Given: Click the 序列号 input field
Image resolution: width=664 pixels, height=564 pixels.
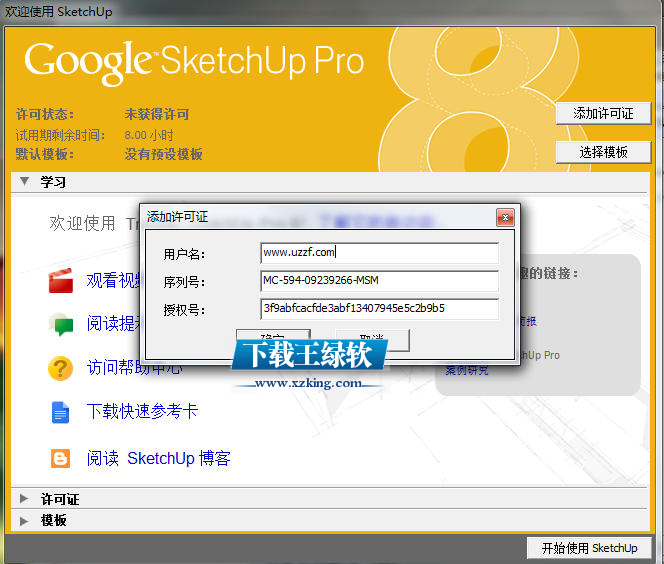Looking at the screenshot, I should 379,281.
